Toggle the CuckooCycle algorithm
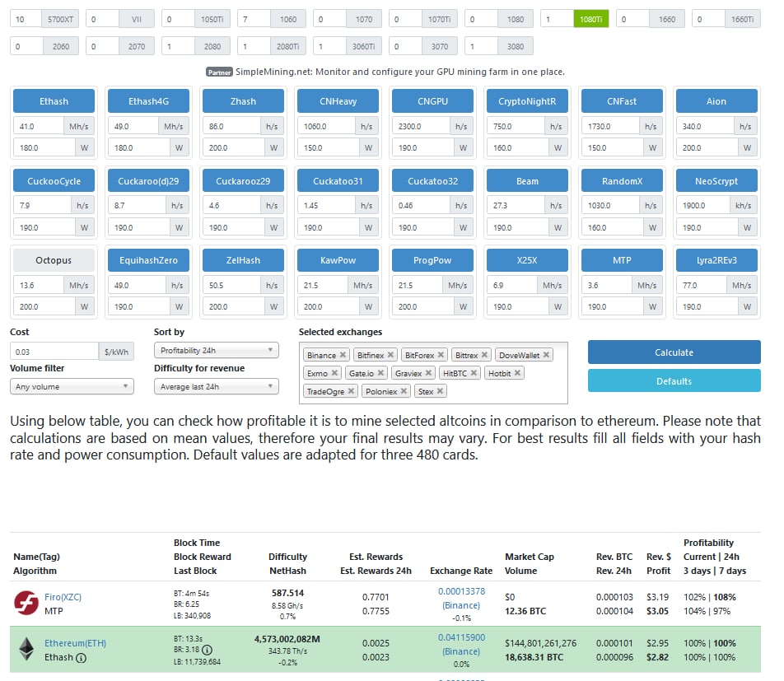Image resolution: width=784 pixels, height=681 pixels. click(54, 181)
